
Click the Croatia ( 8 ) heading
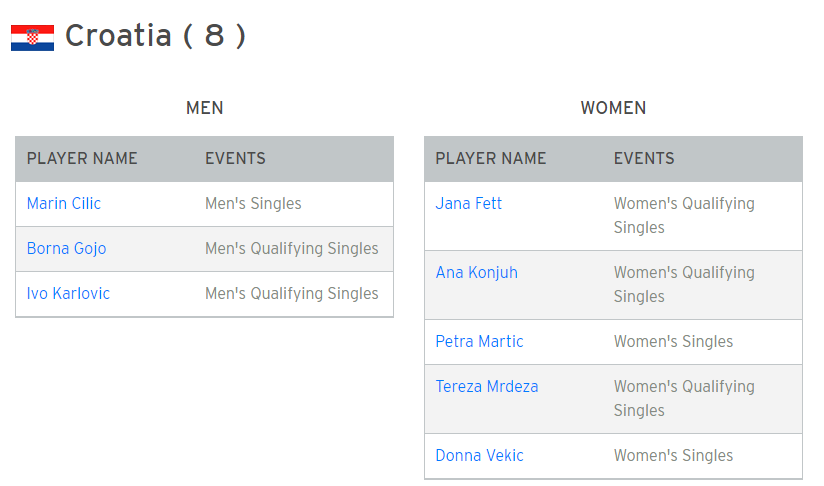(155, 36)
